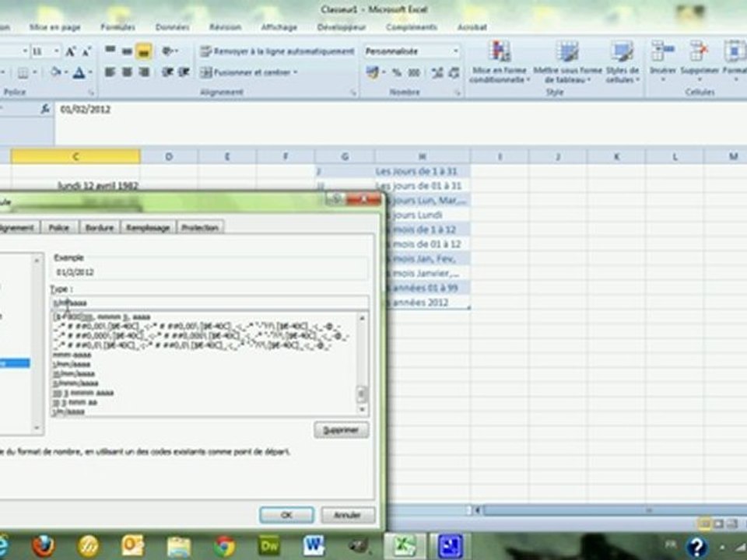747x560 pixels.
Task: Click the fill color paint bucket
Action: [56, 72]
